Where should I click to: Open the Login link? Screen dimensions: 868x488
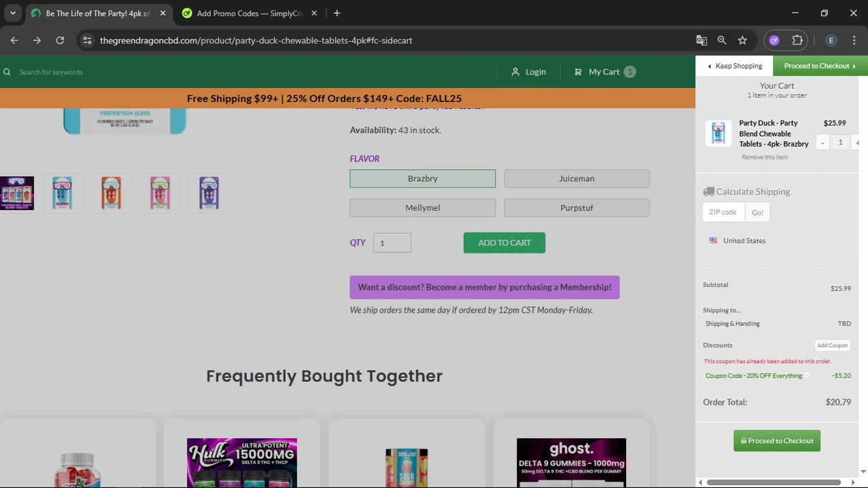[x=529, y=72]
